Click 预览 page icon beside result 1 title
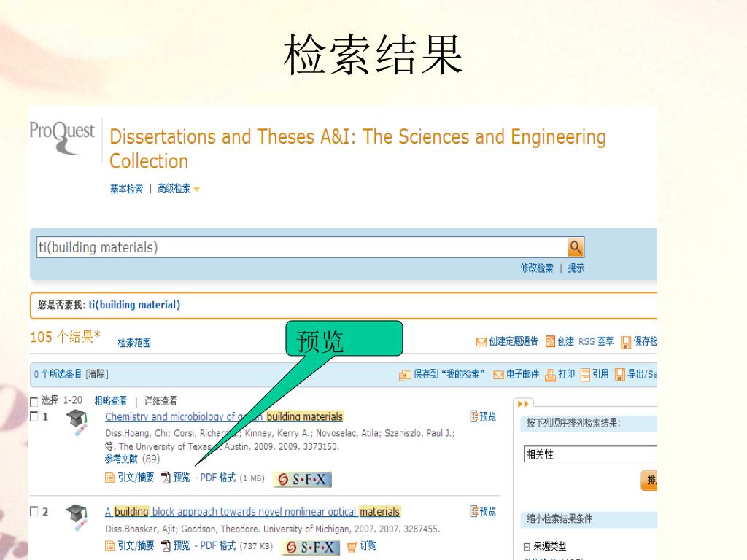This screenshot has width=747, height=560. pos(474,416)
